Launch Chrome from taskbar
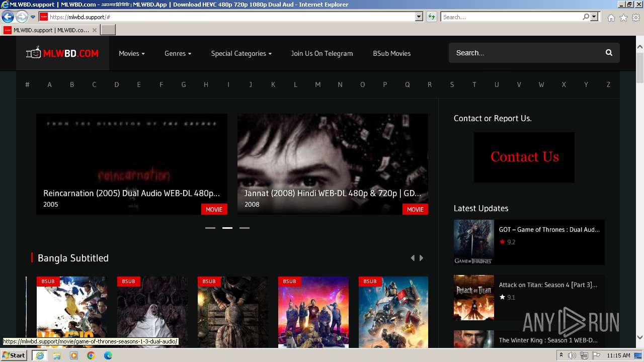The width and height of the screenshot is (644, 362). coord(91,355)
